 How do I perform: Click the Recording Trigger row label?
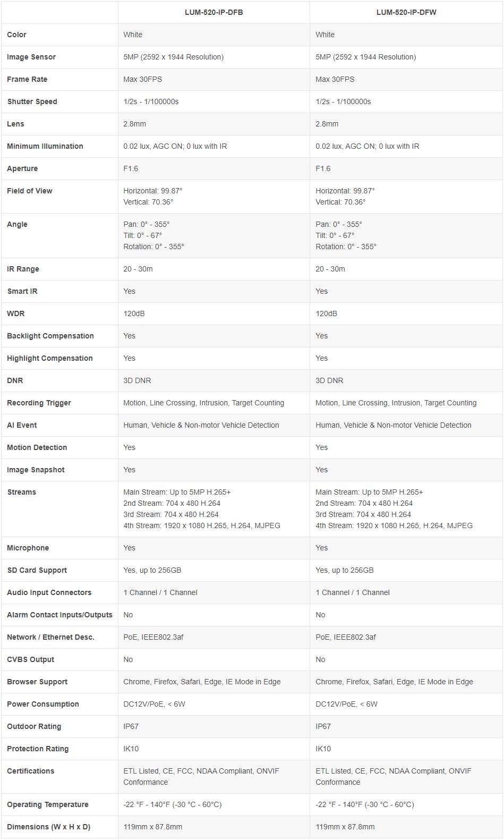[x=39, y=403]
